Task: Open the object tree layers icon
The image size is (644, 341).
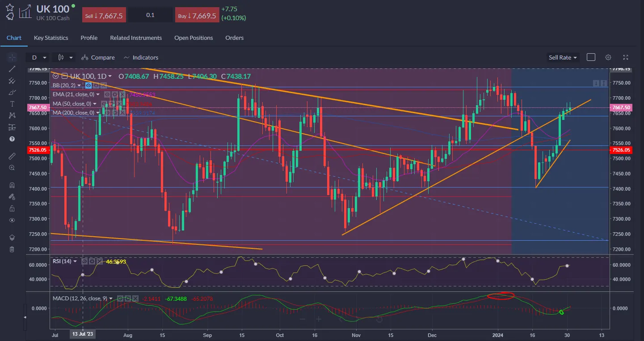Action: pos(12,238)
